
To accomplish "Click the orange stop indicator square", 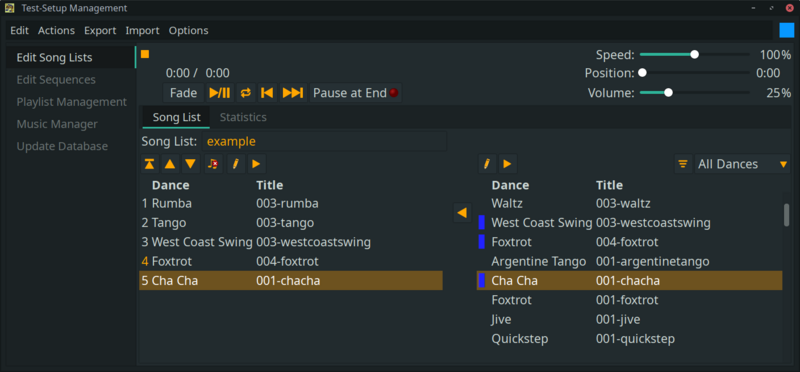I will (145, 54).
